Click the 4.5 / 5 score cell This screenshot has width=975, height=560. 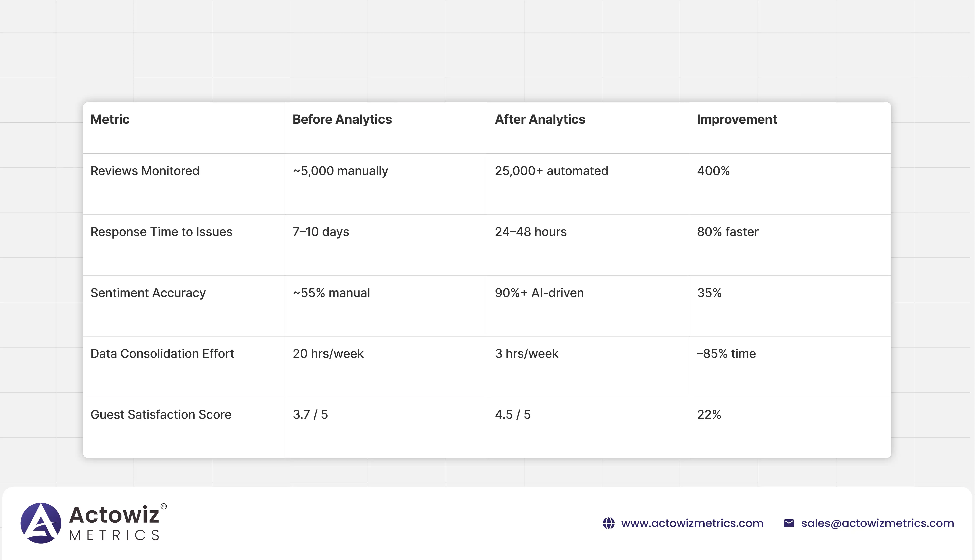coord(512,415)
